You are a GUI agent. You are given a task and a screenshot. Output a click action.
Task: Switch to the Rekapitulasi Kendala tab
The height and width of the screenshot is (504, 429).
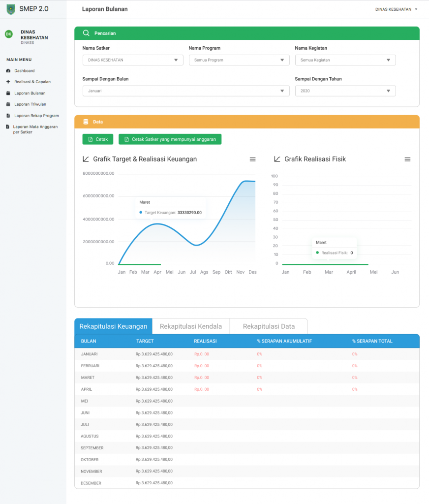point(190,326)
